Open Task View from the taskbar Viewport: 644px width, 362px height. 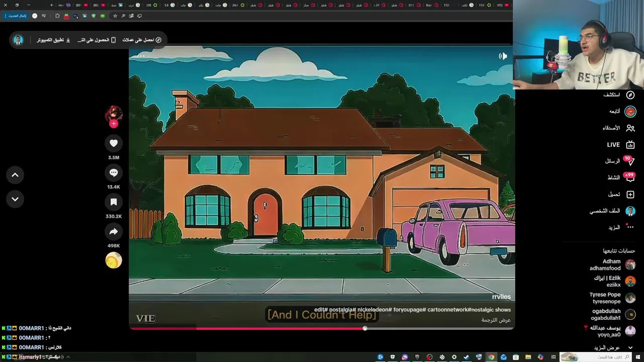(553, 357)
